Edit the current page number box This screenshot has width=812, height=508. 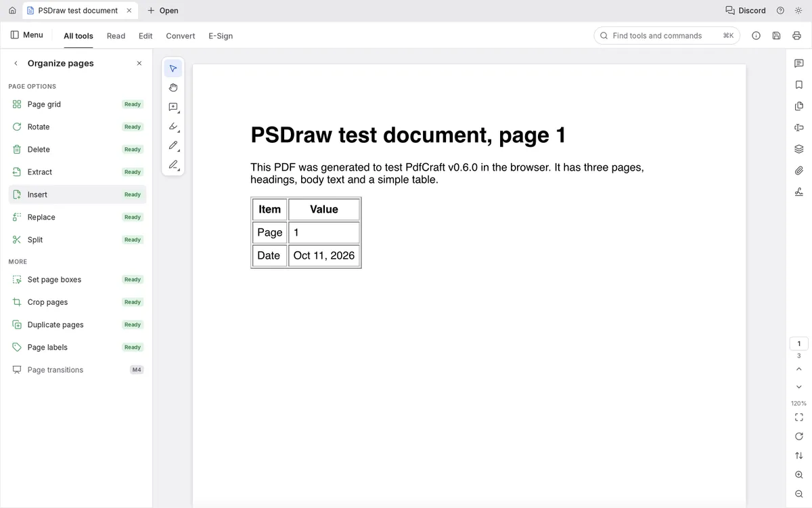pyautogui.click(x=799, y=343)
